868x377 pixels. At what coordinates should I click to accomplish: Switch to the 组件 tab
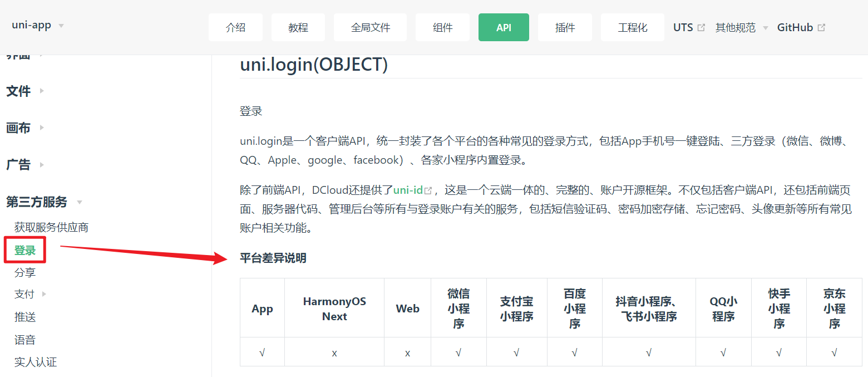tap(442, 27)
